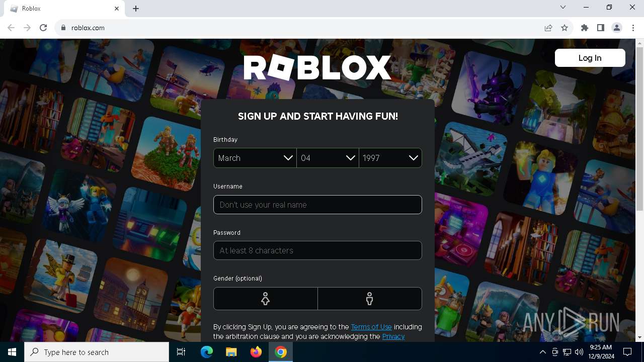
Task: Open the volume speaker tray icon
Action: (579, 352)
